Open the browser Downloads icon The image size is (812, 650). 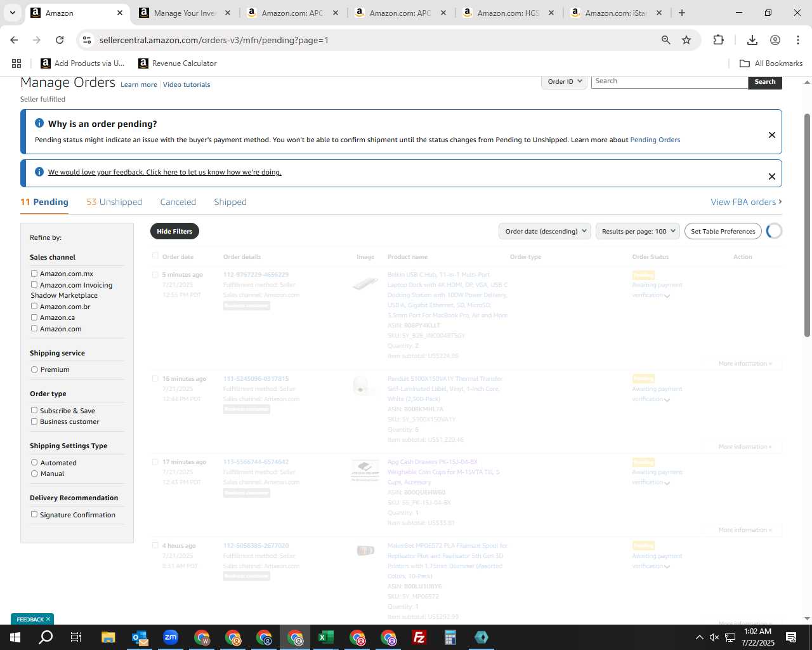click(752, 40)
